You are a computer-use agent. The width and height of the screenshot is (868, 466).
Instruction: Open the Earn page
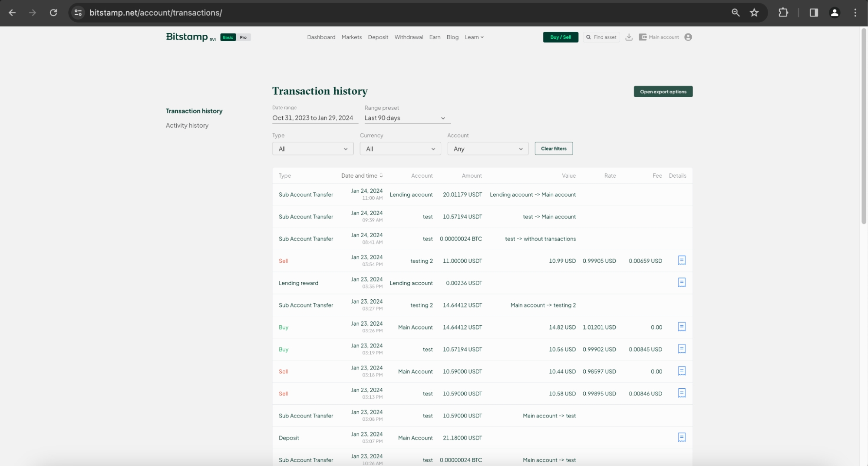[435, 37]
